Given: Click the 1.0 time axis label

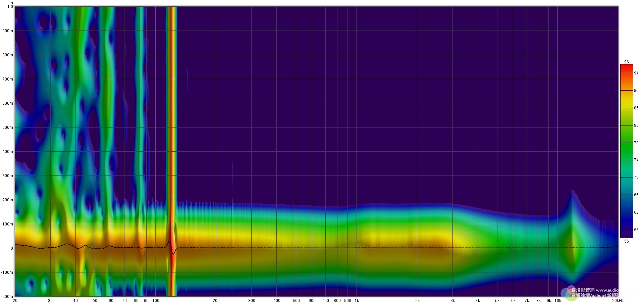Looking at the screenshot, I should click(10, 7).
